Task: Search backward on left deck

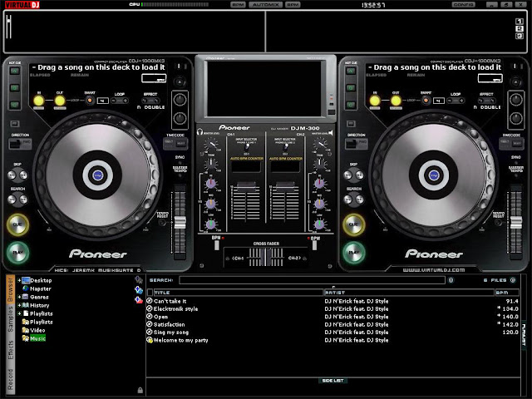Action: coord(12,199)
